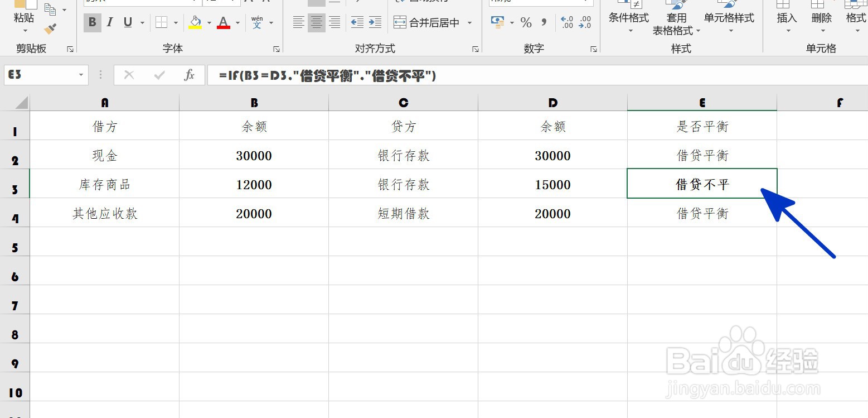Image resolution: width=868 pixels, height=418 pixels.
Task: Open the Borders dropdown arrow
Action: pyautogui.click(x=176, y=23)
